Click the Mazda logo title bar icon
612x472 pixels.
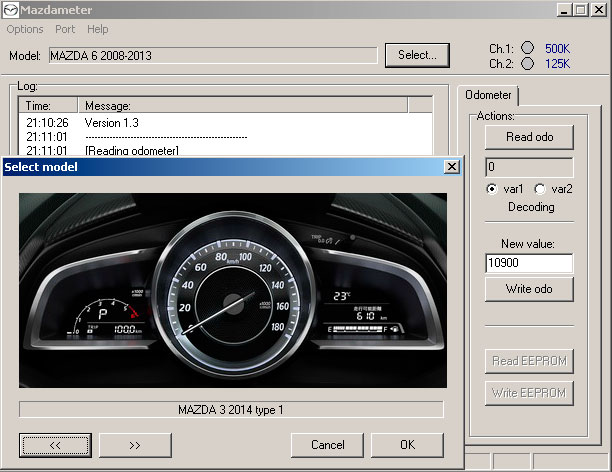[x=10, y=10]
